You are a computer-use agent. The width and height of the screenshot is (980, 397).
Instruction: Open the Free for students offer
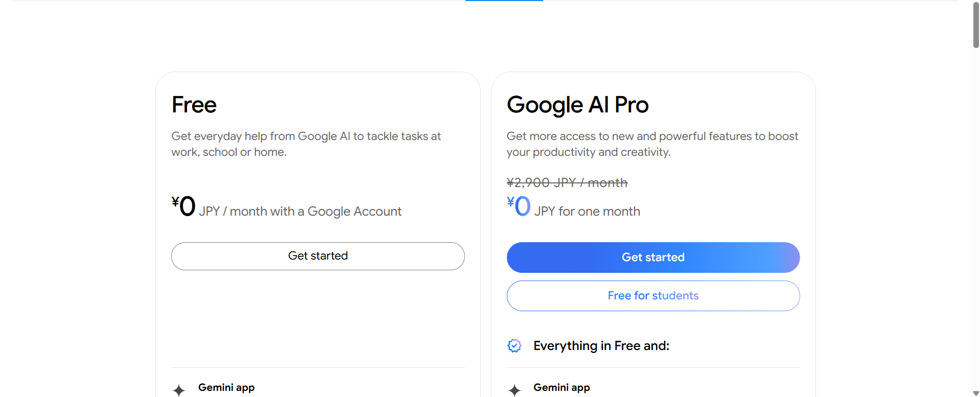pos(653,296)
